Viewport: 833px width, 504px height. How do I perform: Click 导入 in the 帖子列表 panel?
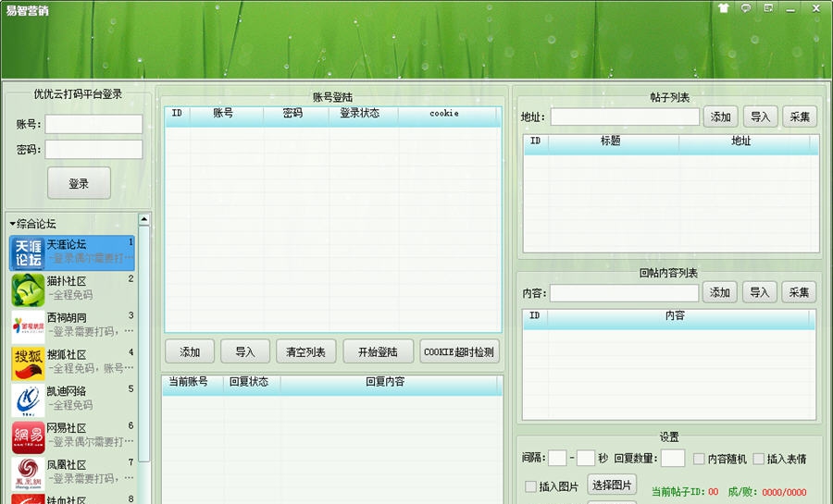760,117
